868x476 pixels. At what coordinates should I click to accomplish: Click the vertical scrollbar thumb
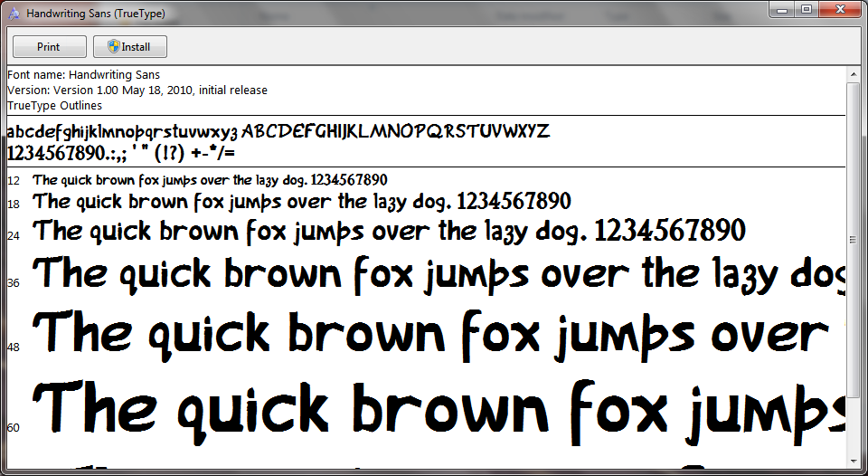[853, 240]
